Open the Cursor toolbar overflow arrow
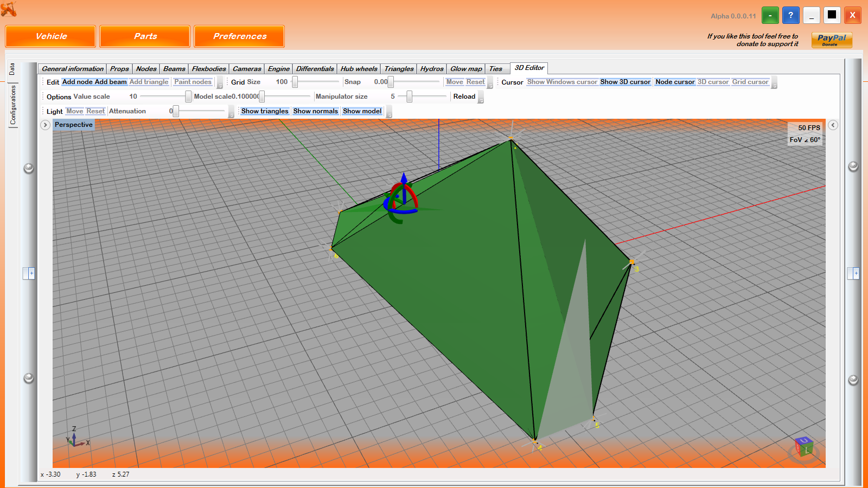The image size is (868, 488). pos(774,83)
